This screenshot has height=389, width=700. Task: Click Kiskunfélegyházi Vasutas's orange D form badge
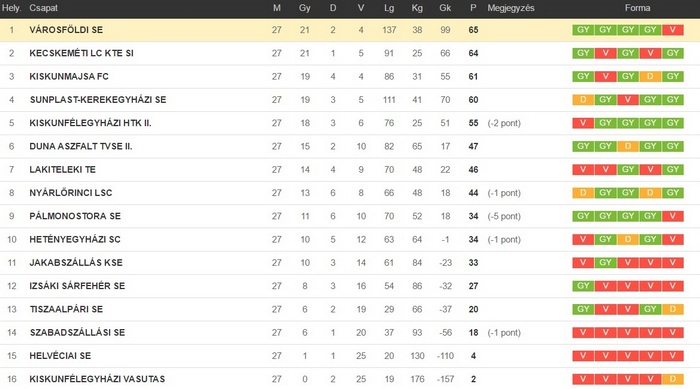(673, 379)
